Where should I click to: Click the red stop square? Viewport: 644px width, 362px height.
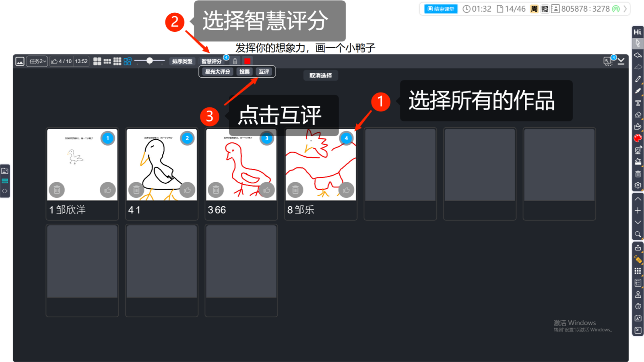coord(247,61)
